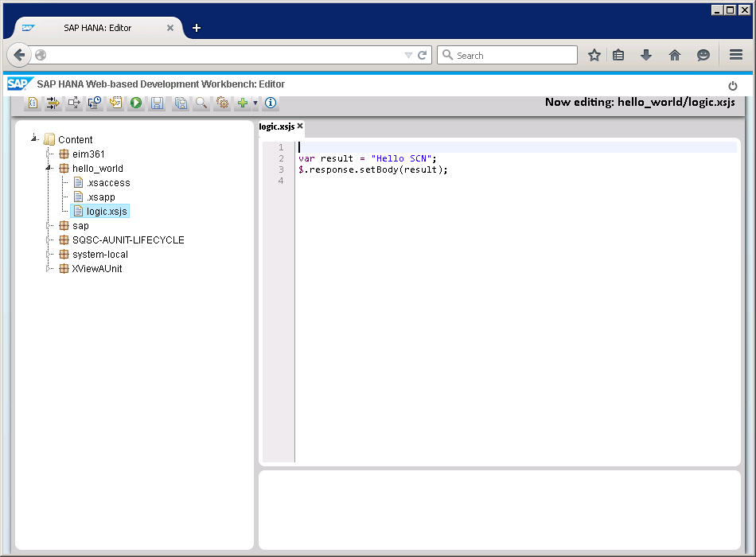Screen dimensions: 756x557
Task: Click the download arrow icon in browser toolbar
Action: [x=648, y=55]
